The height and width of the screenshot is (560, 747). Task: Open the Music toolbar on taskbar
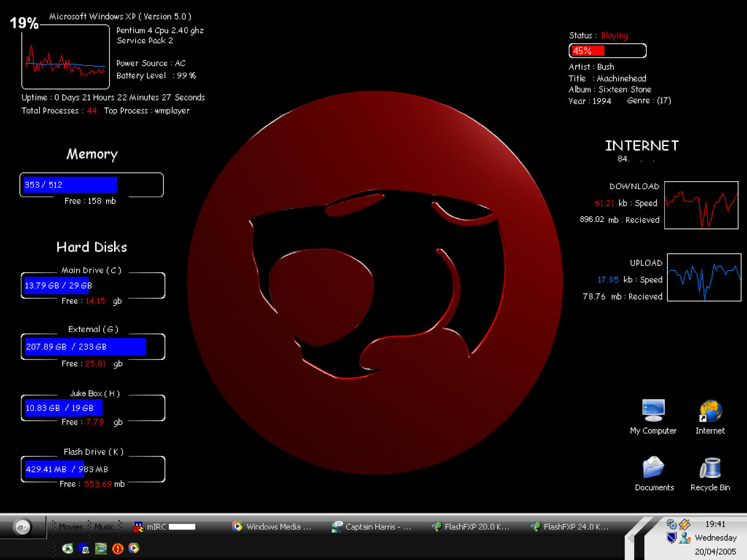(x=104, y=527)
